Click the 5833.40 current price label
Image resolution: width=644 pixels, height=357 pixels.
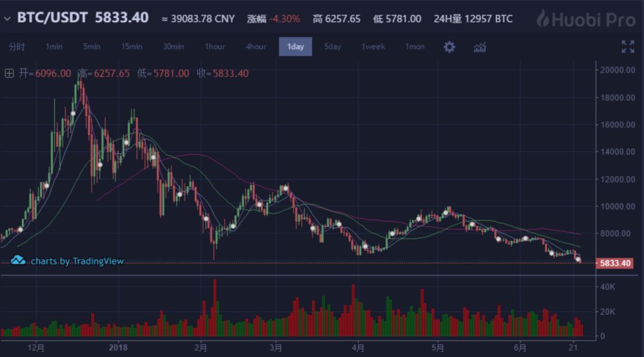pos(615,263)
